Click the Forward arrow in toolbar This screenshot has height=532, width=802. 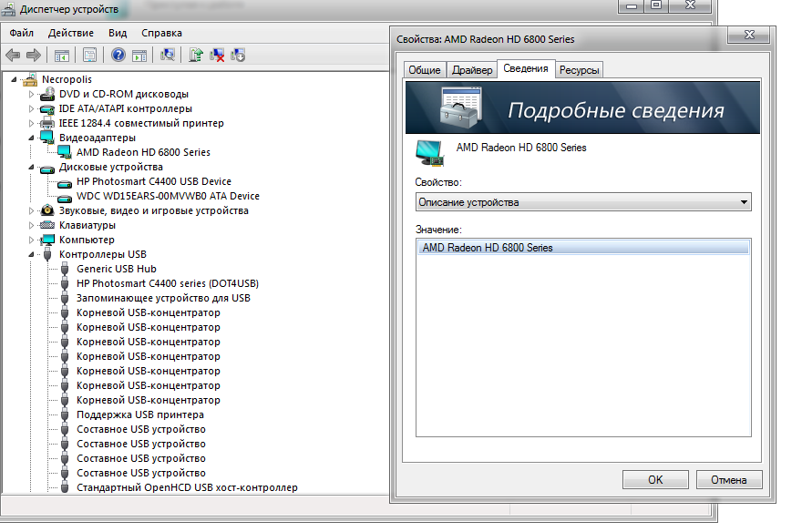click(x=33, y=55)
